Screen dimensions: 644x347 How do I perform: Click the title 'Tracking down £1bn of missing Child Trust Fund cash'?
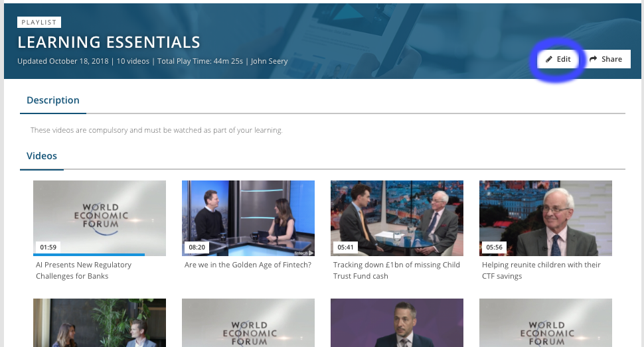pyautogui.click(x=397, y=271)
